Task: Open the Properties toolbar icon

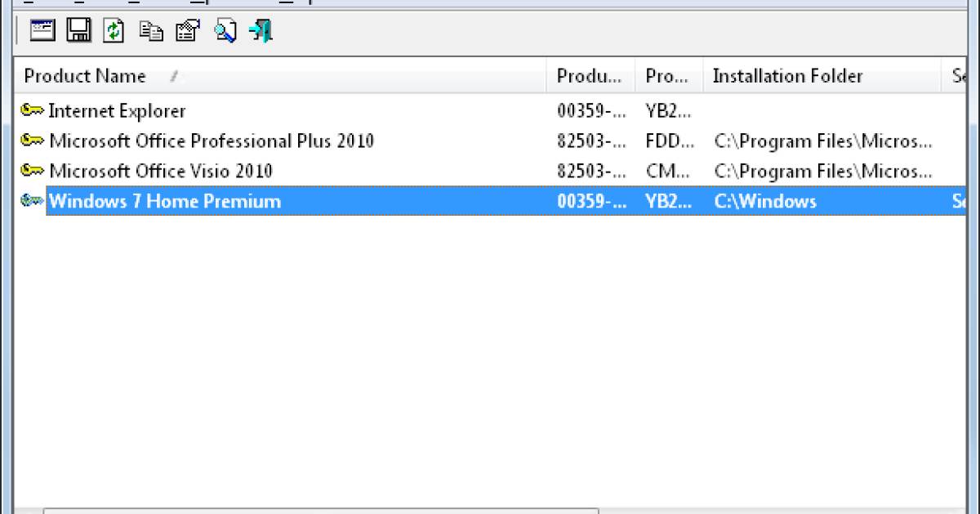Action: pyautogui.click(x=188, y=31)
